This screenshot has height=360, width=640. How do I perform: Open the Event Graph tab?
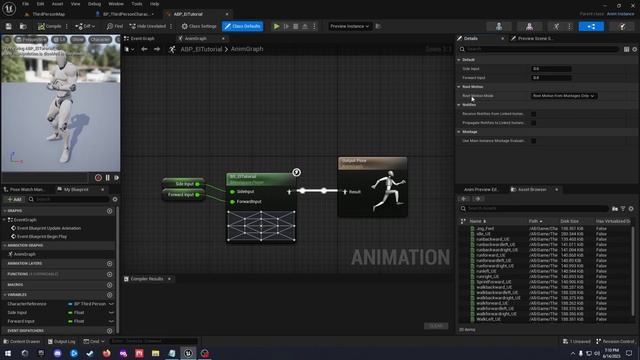142,38
